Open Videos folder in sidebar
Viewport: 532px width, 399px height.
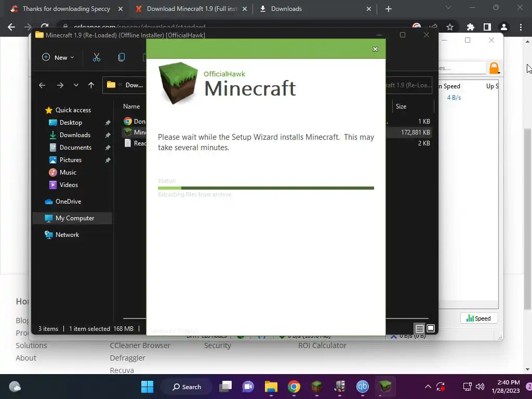pos(69,185)
